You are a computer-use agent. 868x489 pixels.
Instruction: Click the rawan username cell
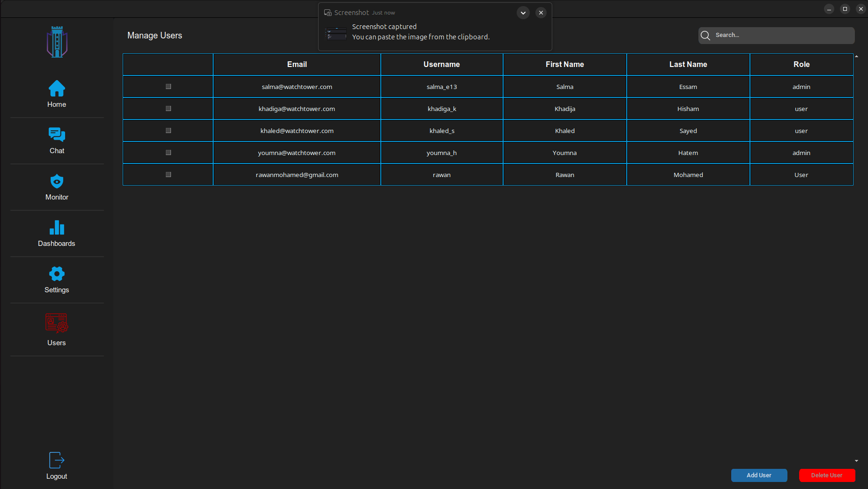tap(442, 175)
